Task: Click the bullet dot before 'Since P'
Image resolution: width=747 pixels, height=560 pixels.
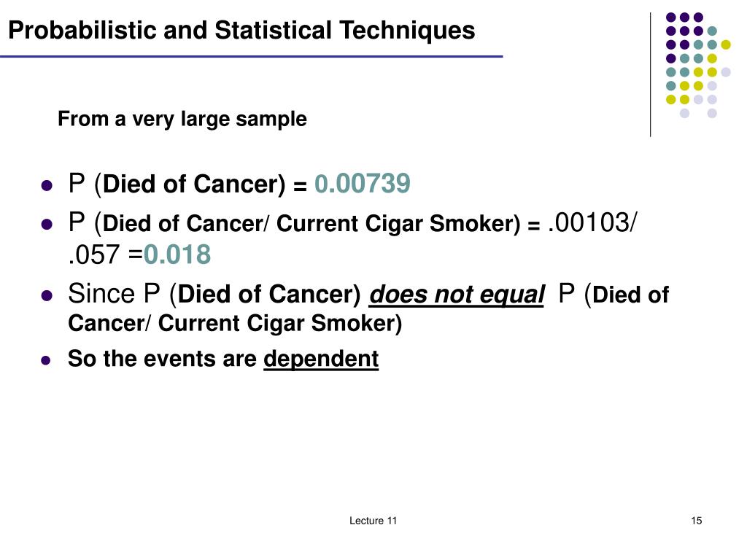Action: pyautogui.click(x=47, y=296)
